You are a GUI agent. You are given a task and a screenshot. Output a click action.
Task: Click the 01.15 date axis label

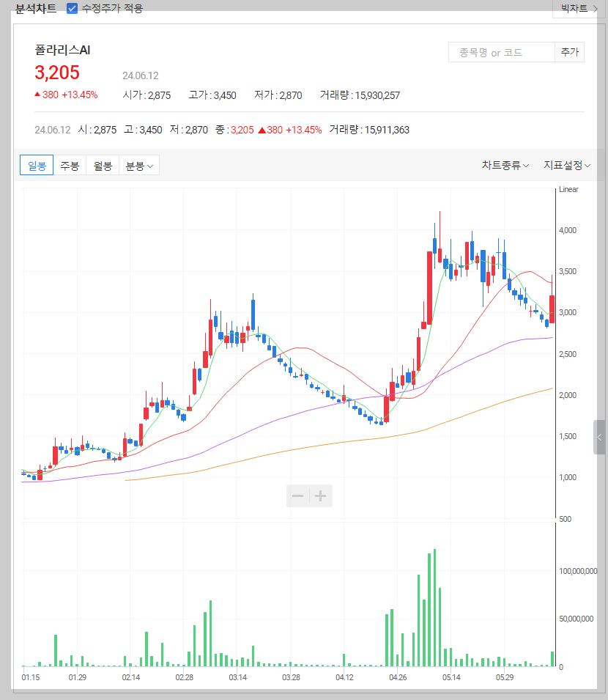30,677
